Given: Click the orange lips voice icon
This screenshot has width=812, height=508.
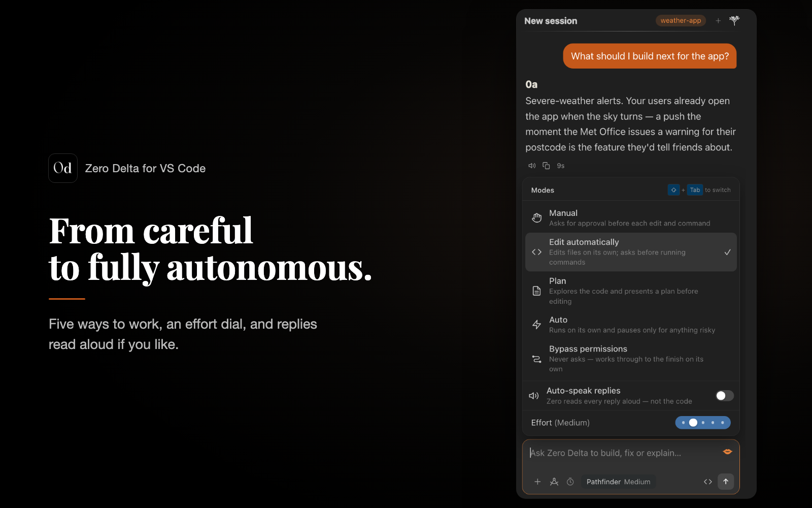Looking at the screenshot, I should click(x=727, y=452).
